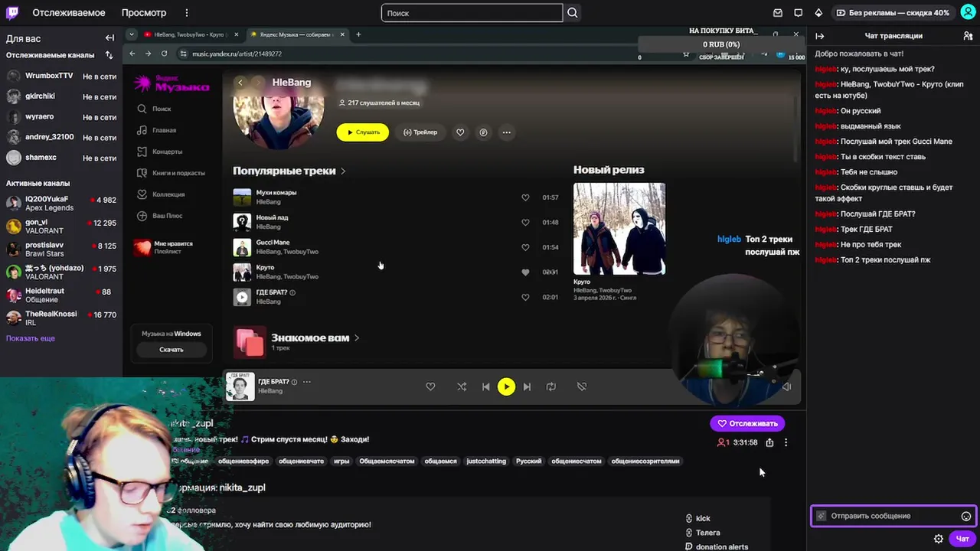Open the user avatar menu
Image resolution: width=980 pixels, height=551 pixels.
(968, 12)
